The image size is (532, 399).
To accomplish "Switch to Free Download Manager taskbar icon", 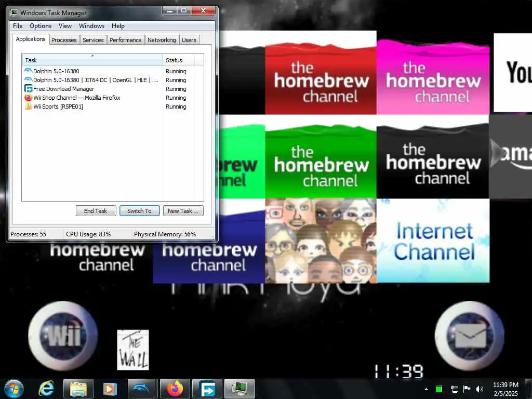I will click(207, 389).
